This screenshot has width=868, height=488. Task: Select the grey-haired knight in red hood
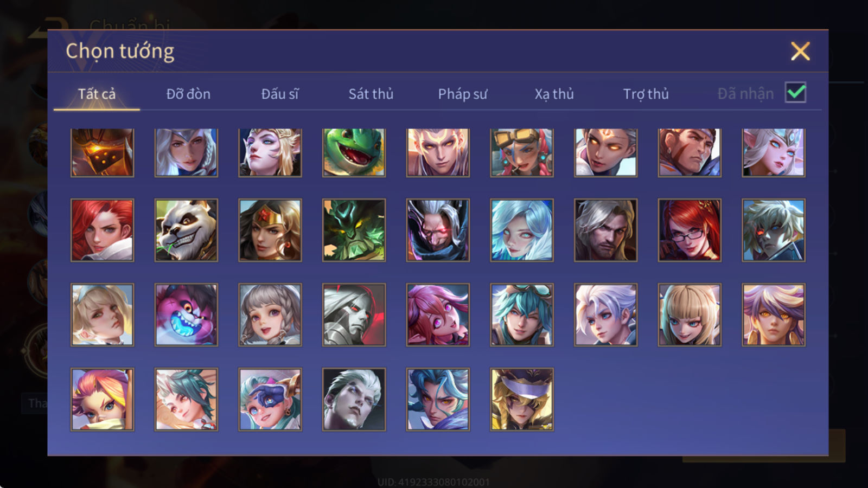pos(354,314)
